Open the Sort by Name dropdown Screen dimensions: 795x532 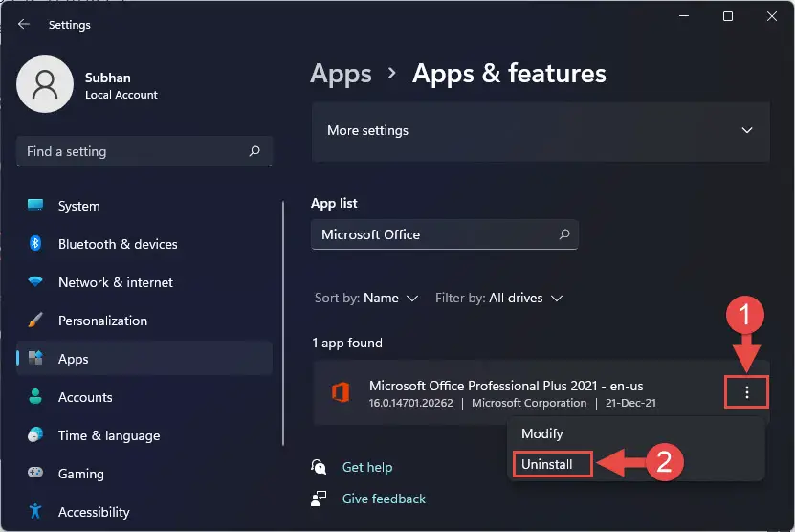pyautogui.click(x=366, y=298)
